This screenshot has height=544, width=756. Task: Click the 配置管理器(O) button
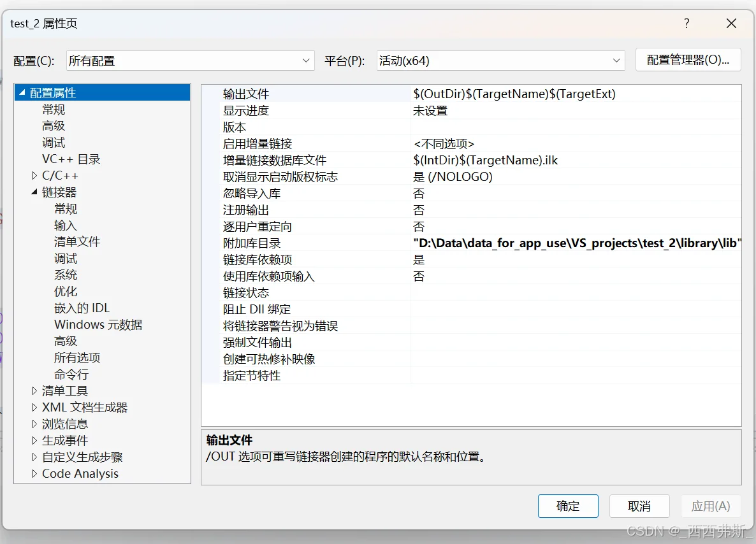[688, 60]
